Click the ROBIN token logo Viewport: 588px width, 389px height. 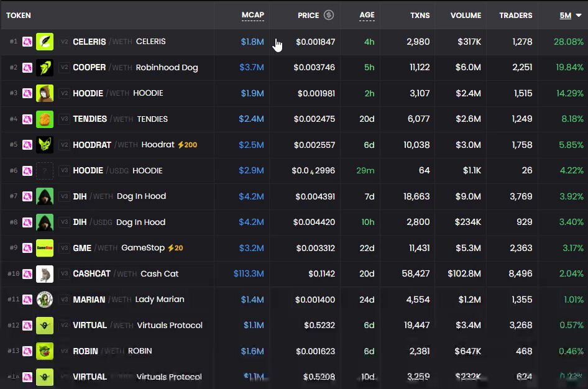pyautogui.click(x=45, y=351)
